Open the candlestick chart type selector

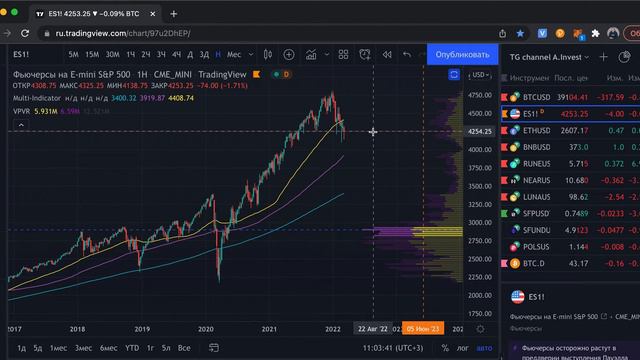[268, 54]
